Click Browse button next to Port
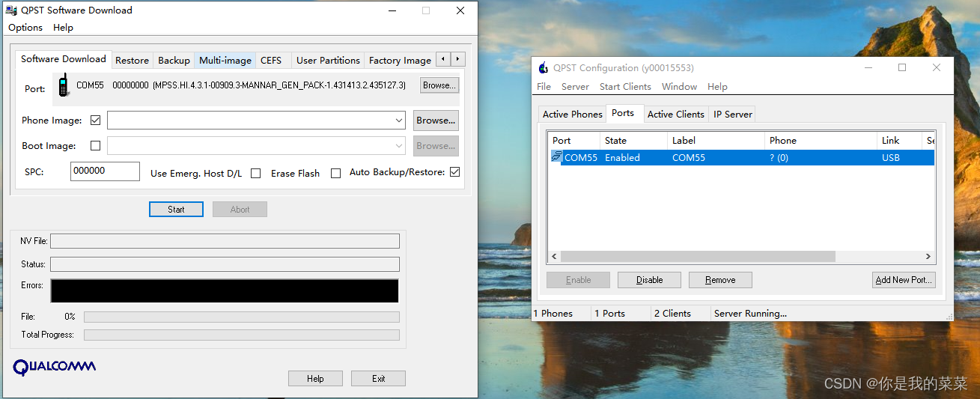 pos(439,85)
